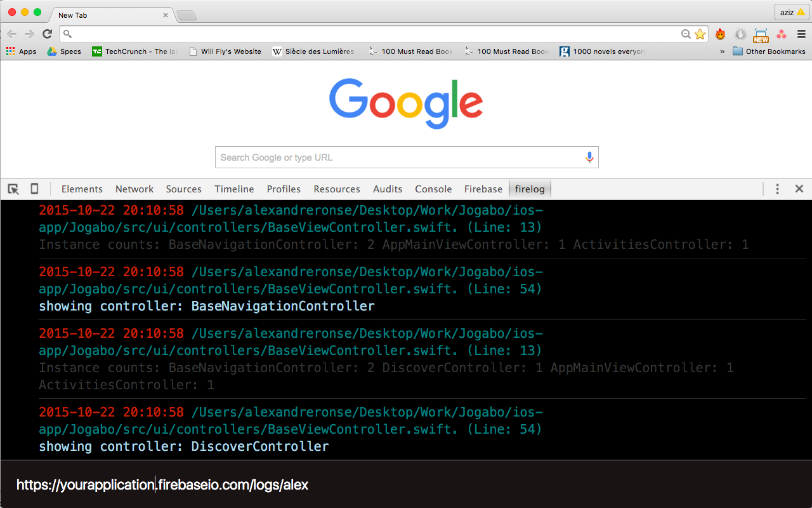The width and height of the screenshot is (812, 508).
Task: Open the AdBlock hand extension icon
Action: (740, 34)
